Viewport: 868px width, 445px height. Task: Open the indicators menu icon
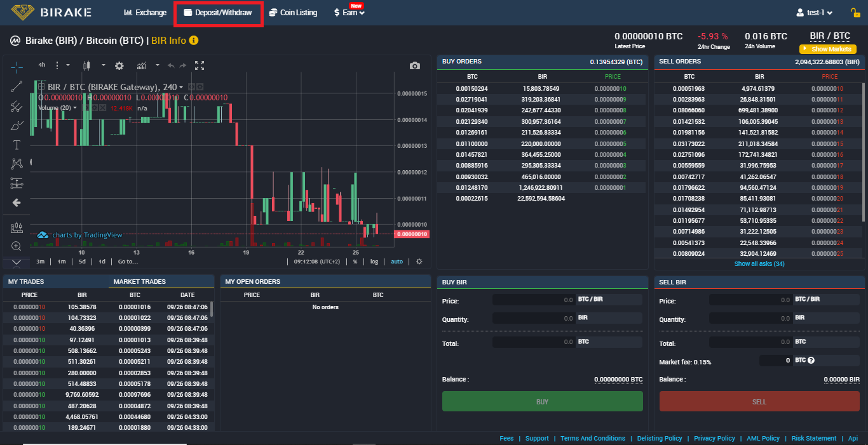pyautogui.click(x=141, y=65)
